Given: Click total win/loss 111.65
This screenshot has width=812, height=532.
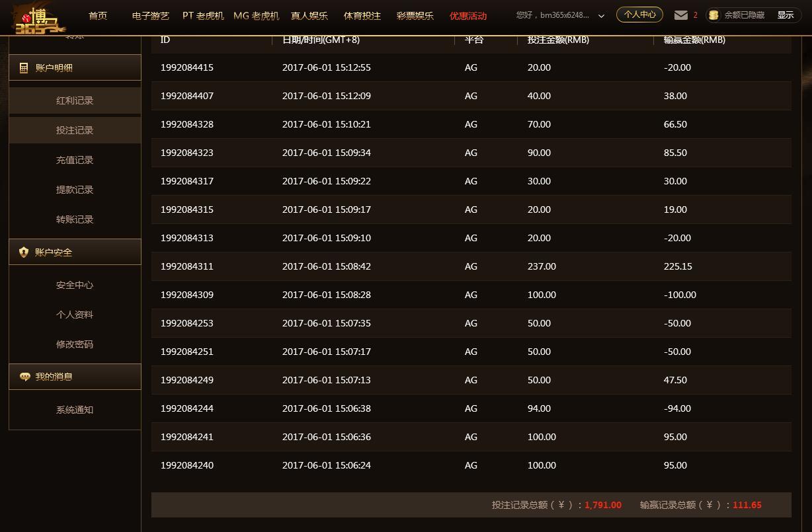Looking at the screenshot, I should point(747,505).
